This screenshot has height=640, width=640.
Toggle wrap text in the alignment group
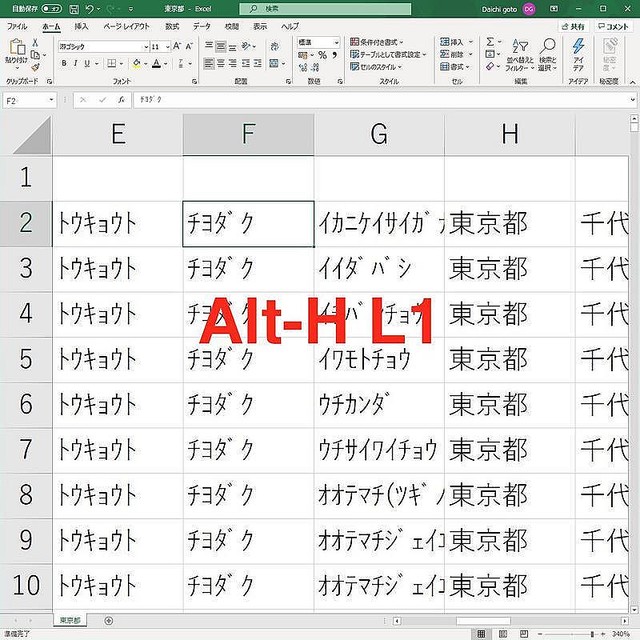click(275, 46)
